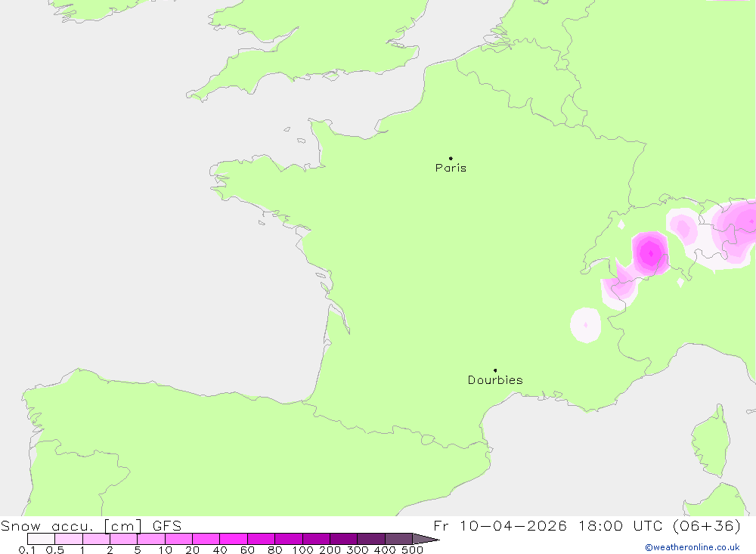Click the Corsica island on the map

tap(711, 441)
